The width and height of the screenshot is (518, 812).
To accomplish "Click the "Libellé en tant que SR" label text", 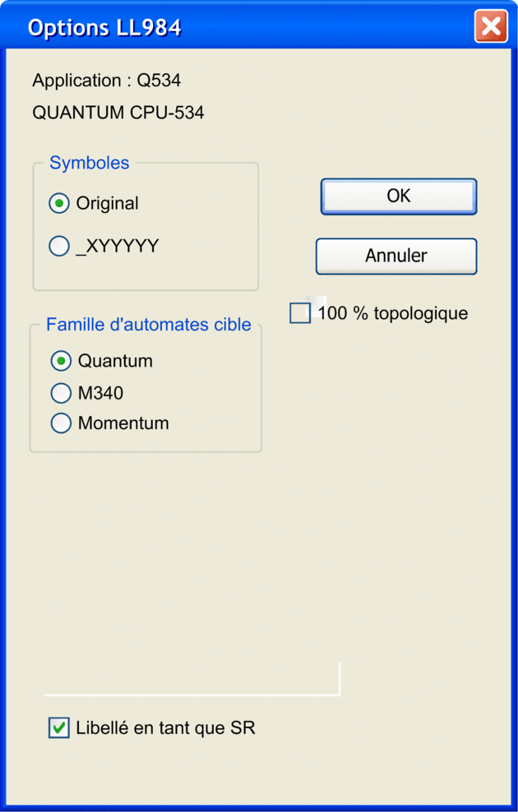I will pyautogui.click(x=165, y=727).
